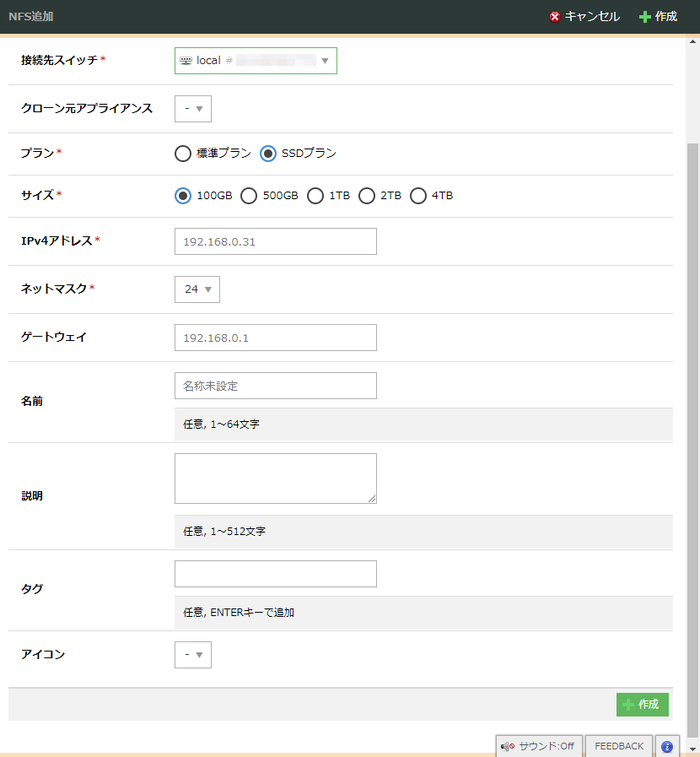The image size is (700, 757).
Task: Select the 標準プラン radio button
Action: 182,154
